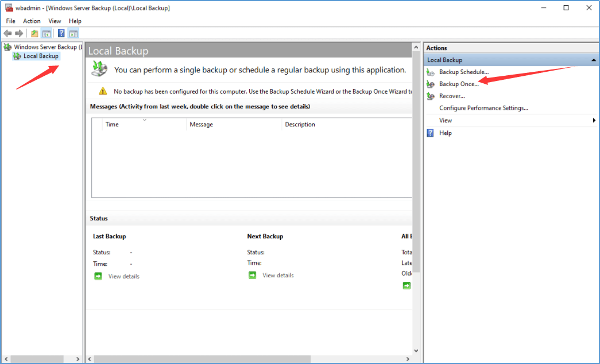The image size is (600, 364).
Task: Click the green arrow icon under Next Backup
Action: (253, 275)
